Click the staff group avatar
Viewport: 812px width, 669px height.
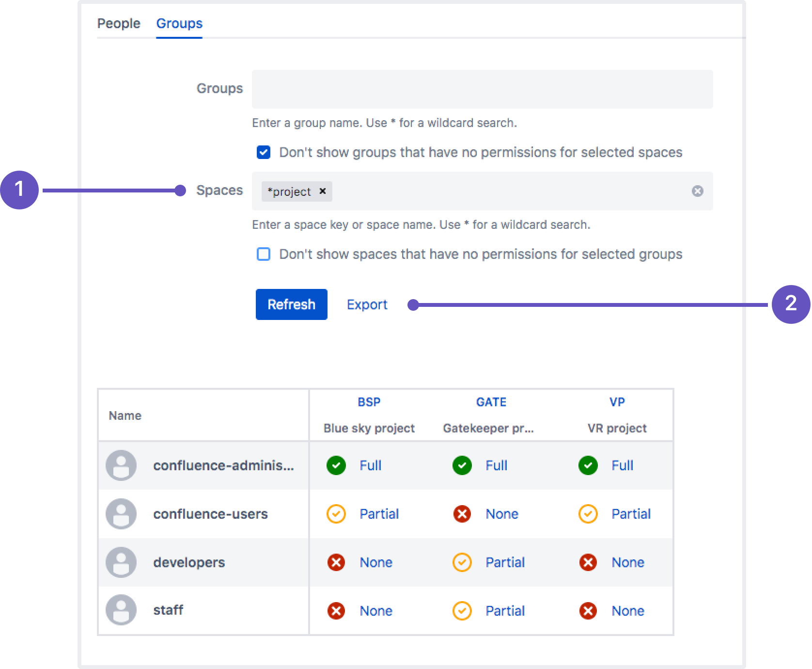point(121,610)
